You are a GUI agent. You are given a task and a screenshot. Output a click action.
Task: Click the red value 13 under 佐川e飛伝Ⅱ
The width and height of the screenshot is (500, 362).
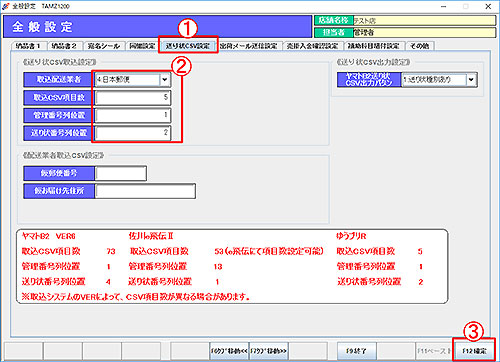pos(218,267)
